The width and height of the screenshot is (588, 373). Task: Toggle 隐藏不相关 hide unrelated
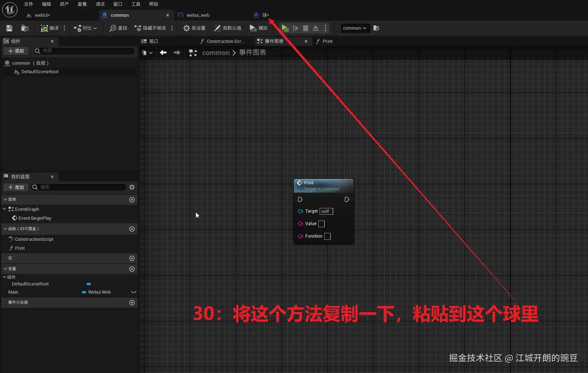click(150, 28)
